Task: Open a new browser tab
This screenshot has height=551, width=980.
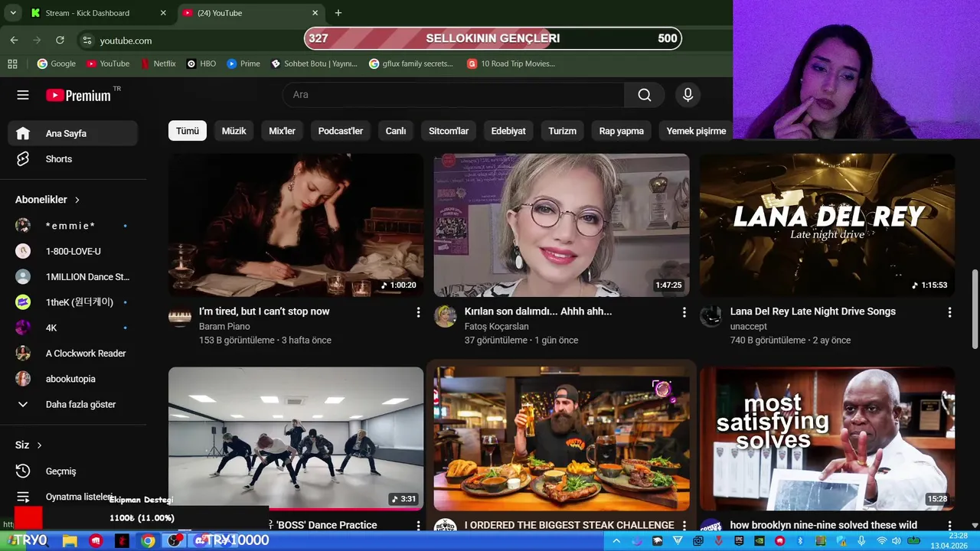Action: tap(338, 13)
